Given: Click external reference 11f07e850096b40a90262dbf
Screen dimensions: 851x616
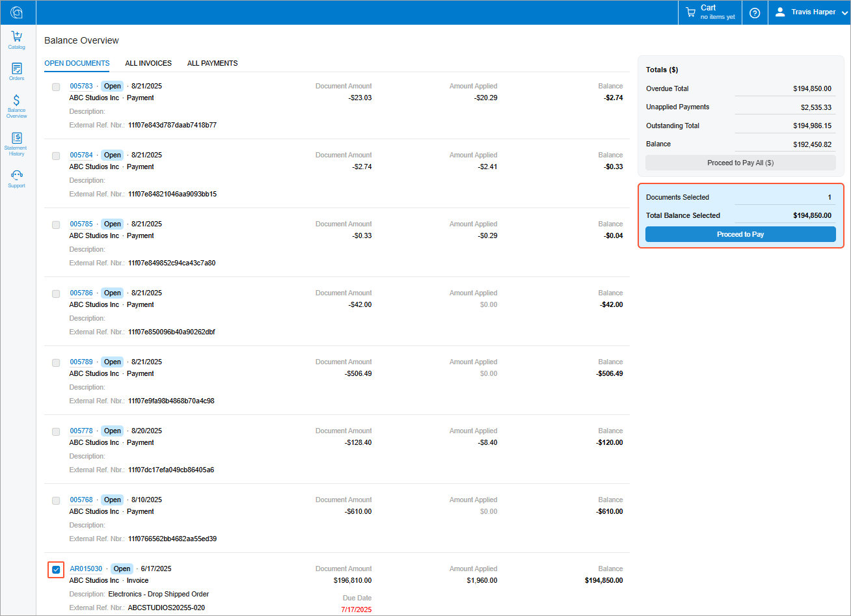Looking at the screenshot, I should (172, 332).
